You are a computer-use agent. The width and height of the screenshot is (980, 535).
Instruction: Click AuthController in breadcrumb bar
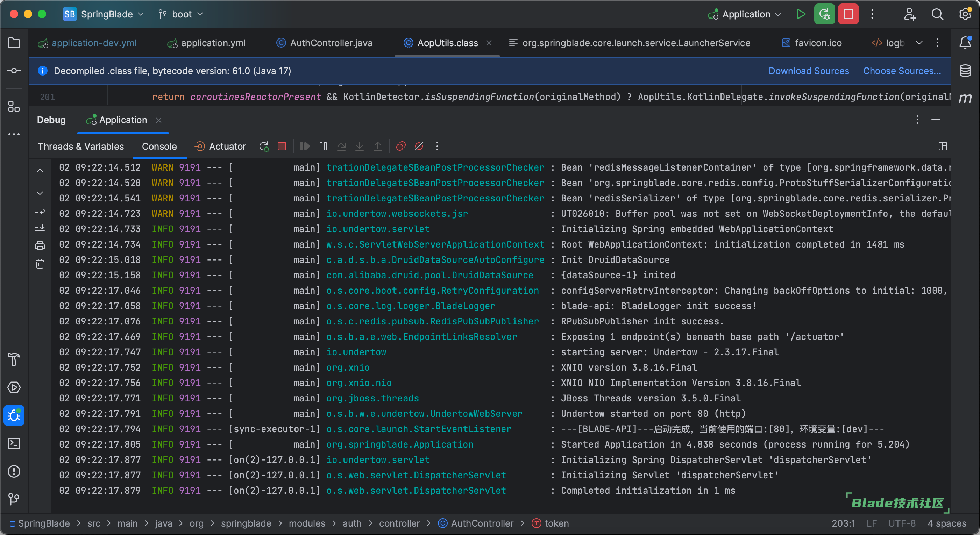pyautogui.click(x=476, y=523)
